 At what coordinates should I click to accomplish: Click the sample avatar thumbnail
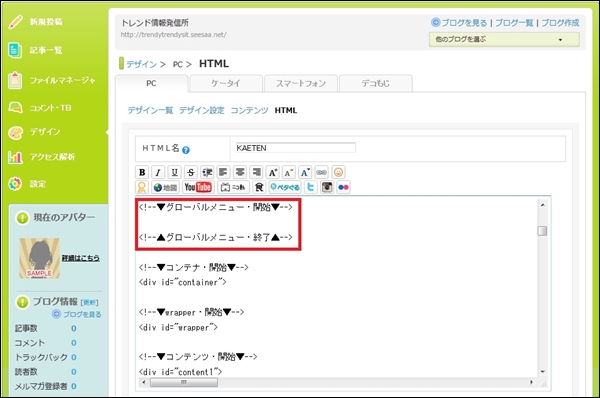(39, 258)
